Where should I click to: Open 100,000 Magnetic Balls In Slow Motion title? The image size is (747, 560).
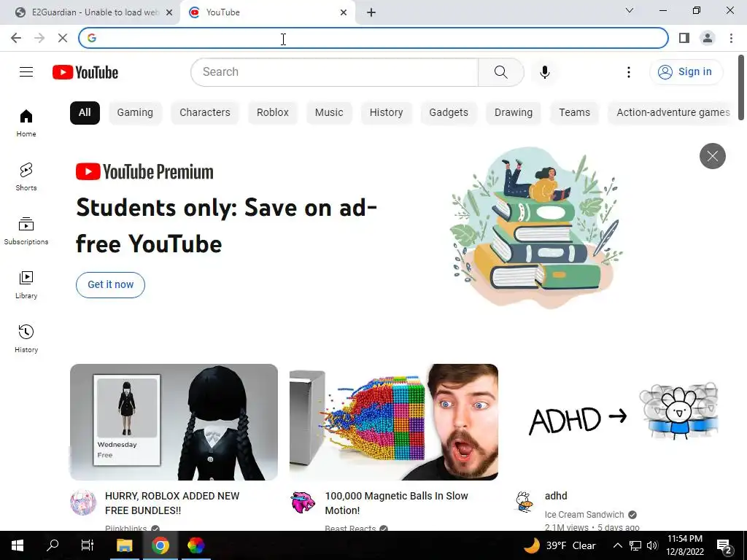point(396,503)
